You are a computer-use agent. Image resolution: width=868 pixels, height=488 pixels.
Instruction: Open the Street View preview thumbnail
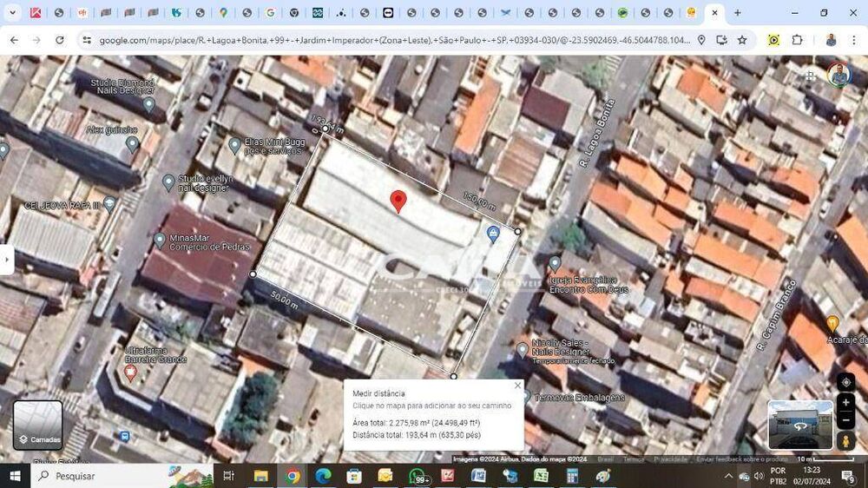click(x=800, y=425)
